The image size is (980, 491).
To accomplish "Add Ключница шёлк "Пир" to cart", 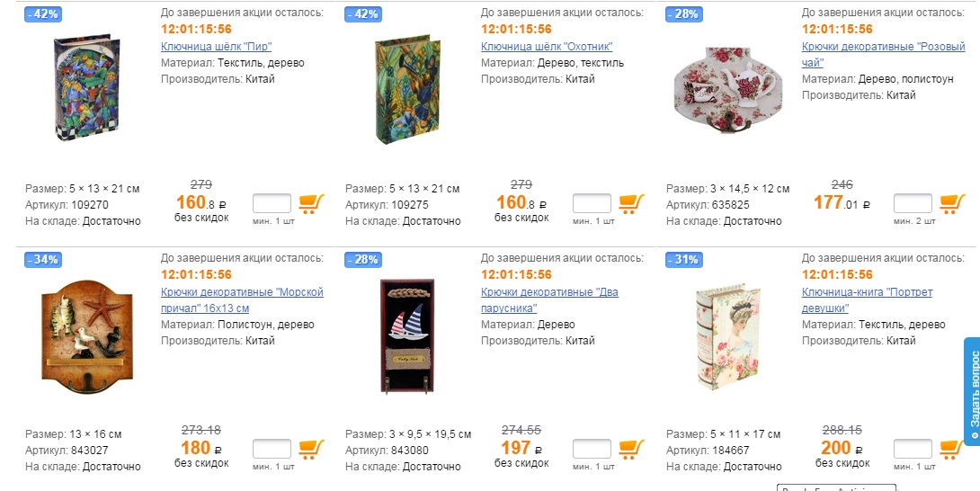I will 310,204.
